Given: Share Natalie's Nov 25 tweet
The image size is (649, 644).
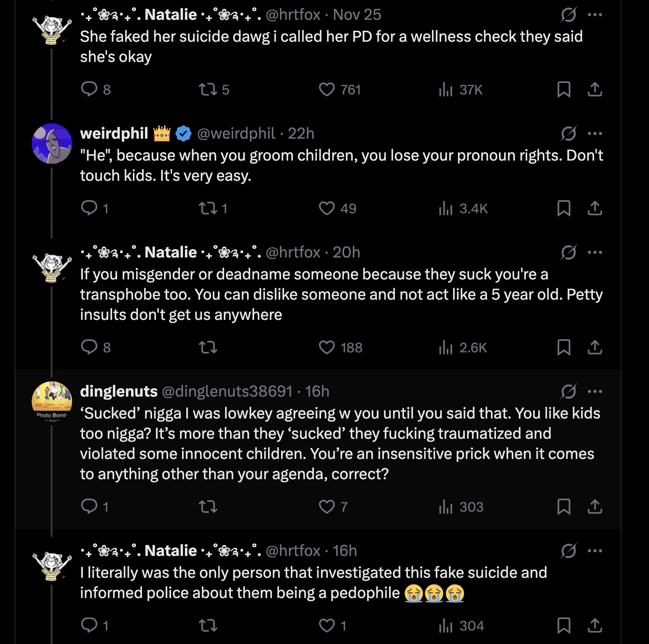Looking at the screenshot, I should click(x=595, y=89).
